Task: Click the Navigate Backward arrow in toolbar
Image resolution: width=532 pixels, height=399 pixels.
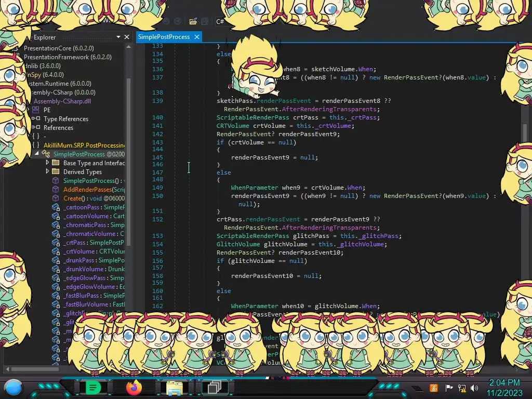Action: point(166,21)
